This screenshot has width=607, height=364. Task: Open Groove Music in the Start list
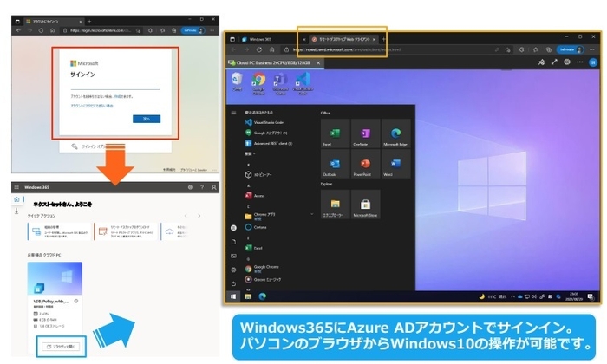click(263, 279)
